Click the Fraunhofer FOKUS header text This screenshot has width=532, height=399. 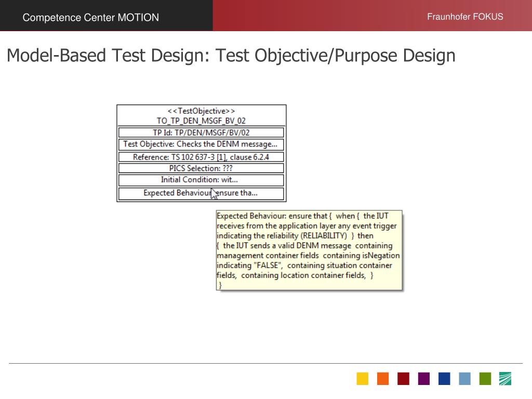coord(465,17)
